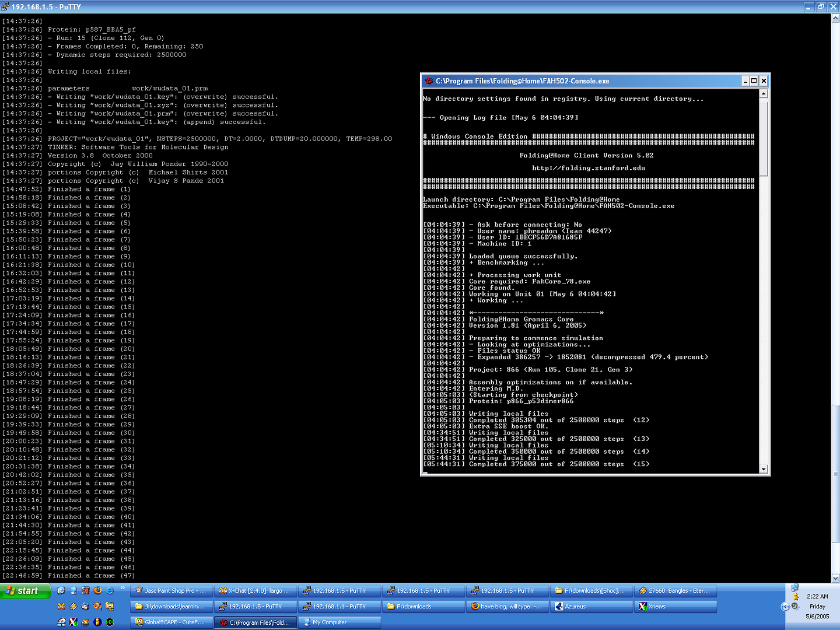Click network house icon in quick launch

61,622
